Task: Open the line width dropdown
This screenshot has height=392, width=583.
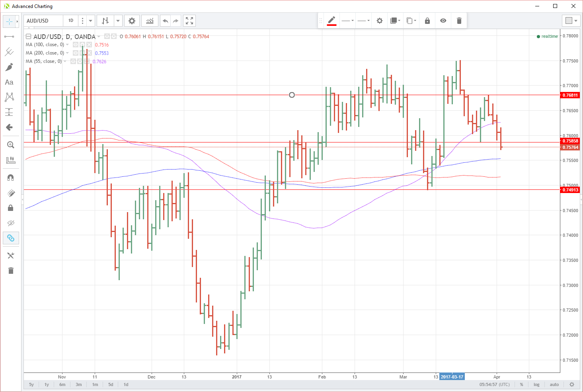Action: 363,21
